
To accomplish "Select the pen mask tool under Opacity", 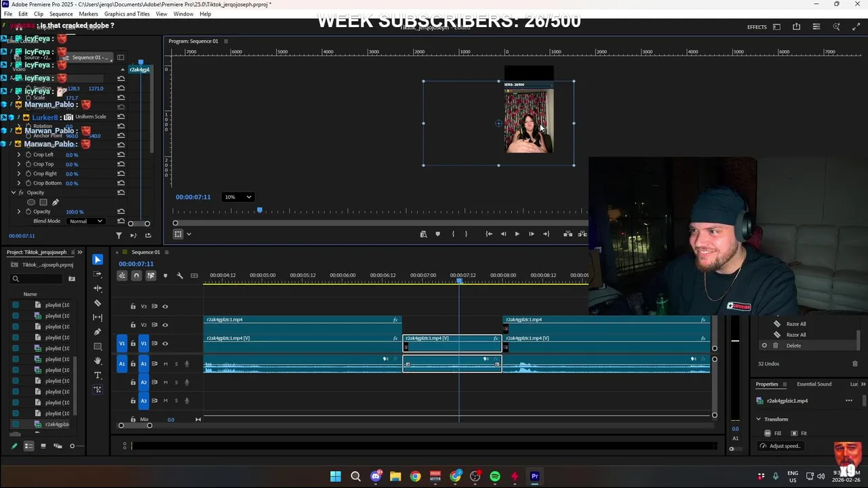I will click(x=56, y=202).
